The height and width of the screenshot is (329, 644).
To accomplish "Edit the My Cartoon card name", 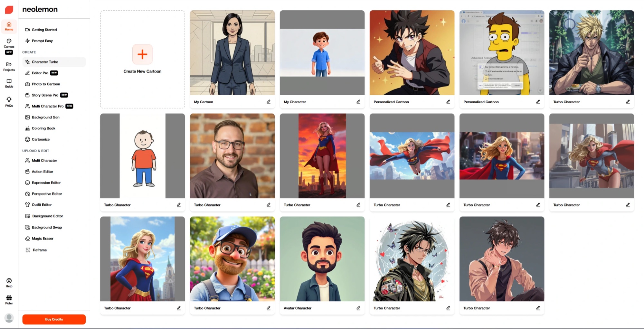I will click(269, 102).
